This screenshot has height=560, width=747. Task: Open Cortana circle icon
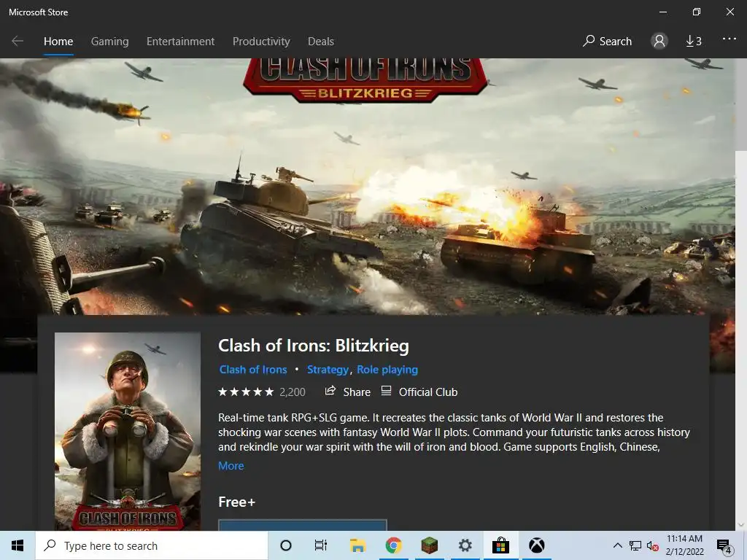[286, 545]
